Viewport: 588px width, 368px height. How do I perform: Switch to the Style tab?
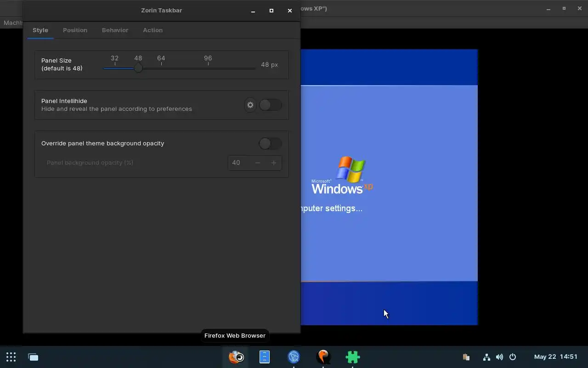[x=40, y=30]
